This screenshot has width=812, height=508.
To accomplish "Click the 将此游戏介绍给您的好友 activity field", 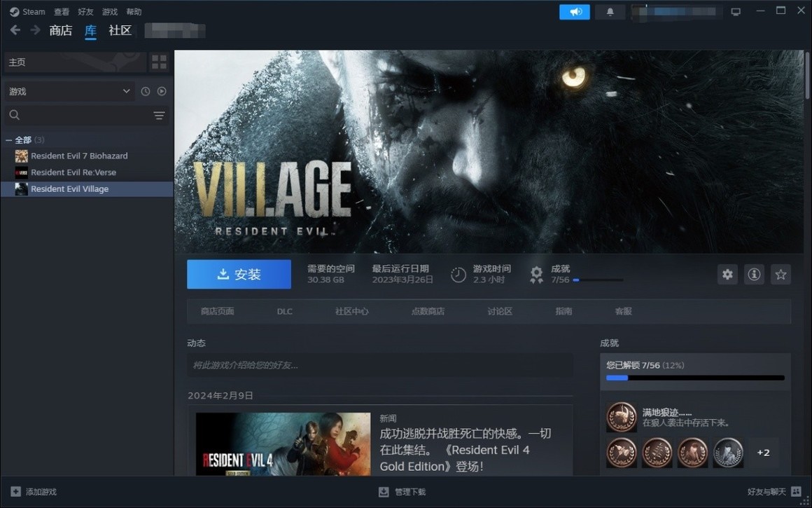I will tap(380, 366).
